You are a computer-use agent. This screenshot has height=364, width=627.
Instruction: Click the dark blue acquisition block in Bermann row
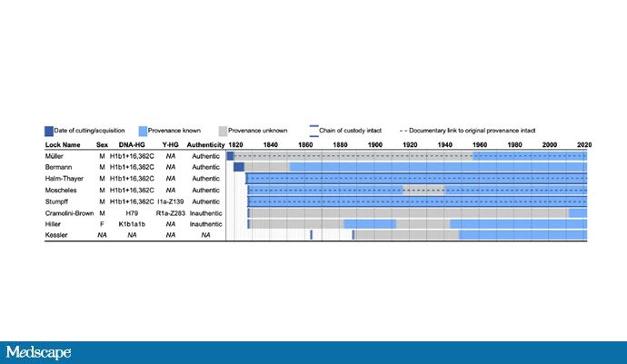tap(238, 167)
